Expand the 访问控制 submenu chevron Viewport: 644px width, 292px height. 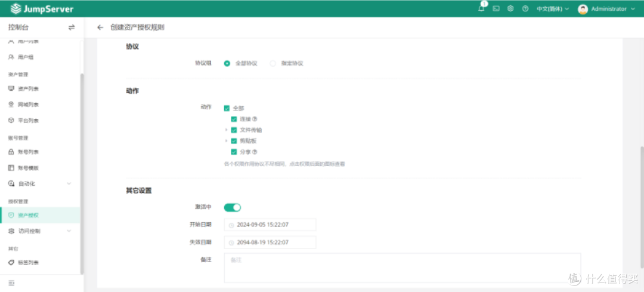point(69,231)
